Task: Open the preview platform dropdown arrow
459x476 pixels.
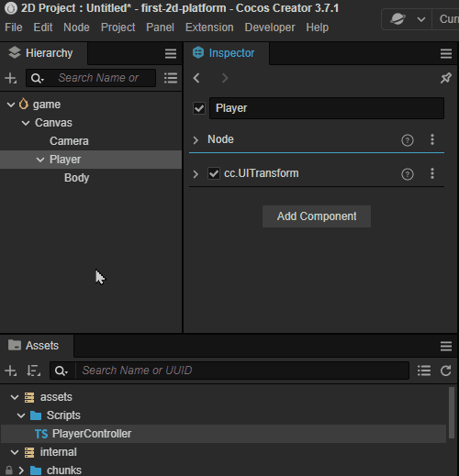Action: click(x=421, y=19)
